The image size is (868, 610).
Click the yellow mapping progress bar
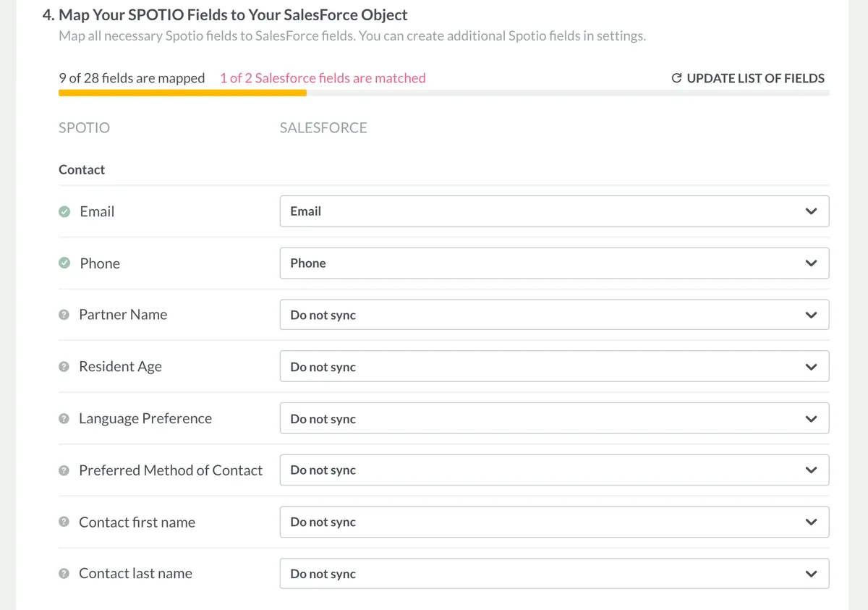182,92
